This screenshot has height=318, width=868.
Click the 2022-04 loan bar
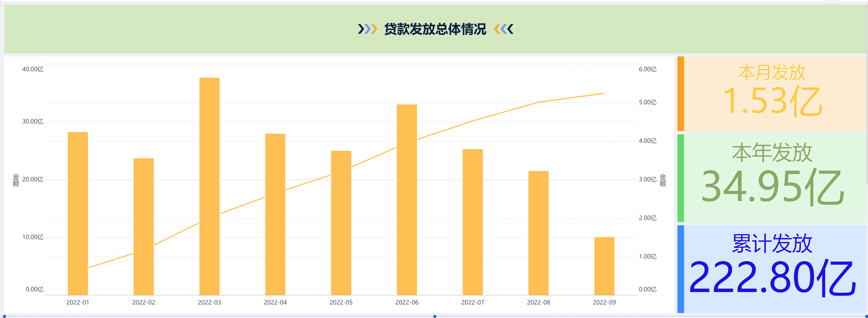(x=275, y=214)
